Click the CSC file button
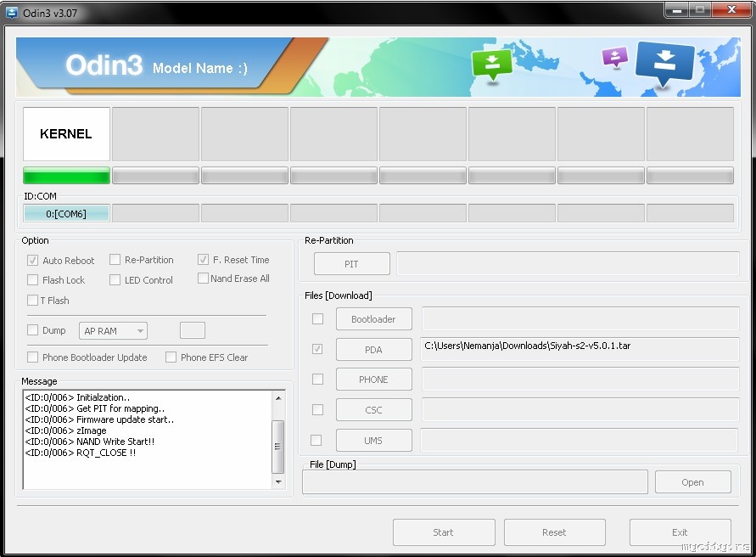The image size is (756, 557). click(373, 410)
